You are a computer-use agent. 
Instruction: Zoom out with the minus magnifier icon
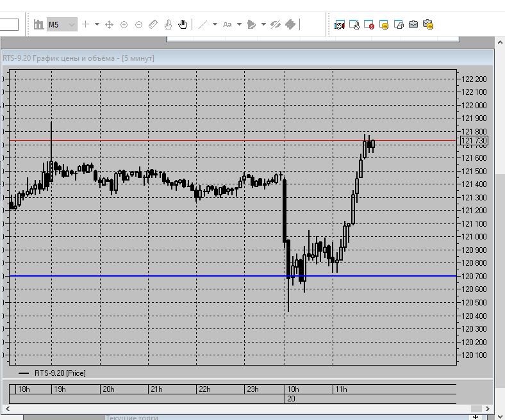point(138,25)
